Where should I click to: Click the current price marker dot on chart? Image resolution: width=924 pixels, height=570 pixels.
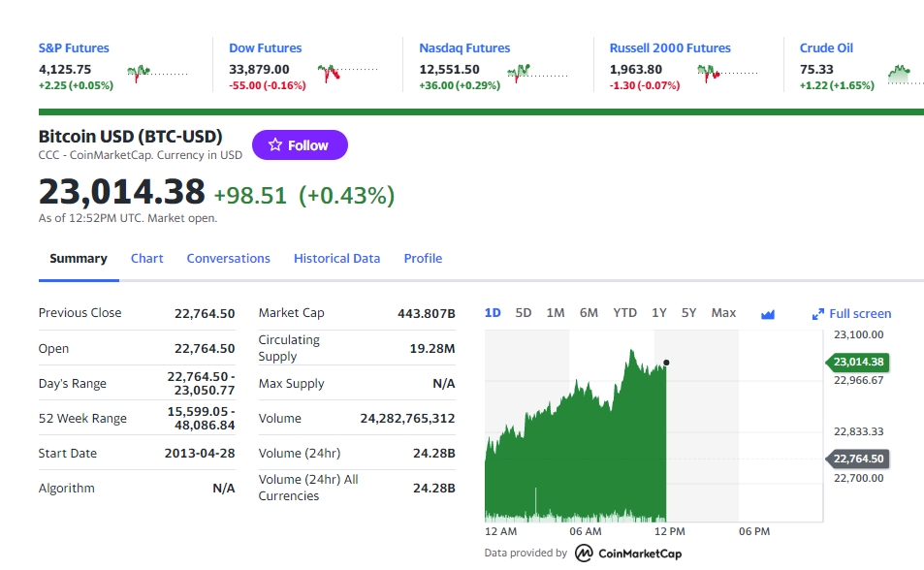tap(666, 364)
